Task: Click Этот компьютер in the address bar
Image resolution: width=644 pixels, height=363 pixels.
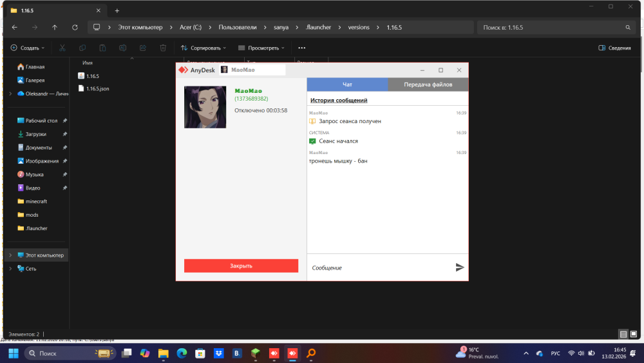Action: 140,27
